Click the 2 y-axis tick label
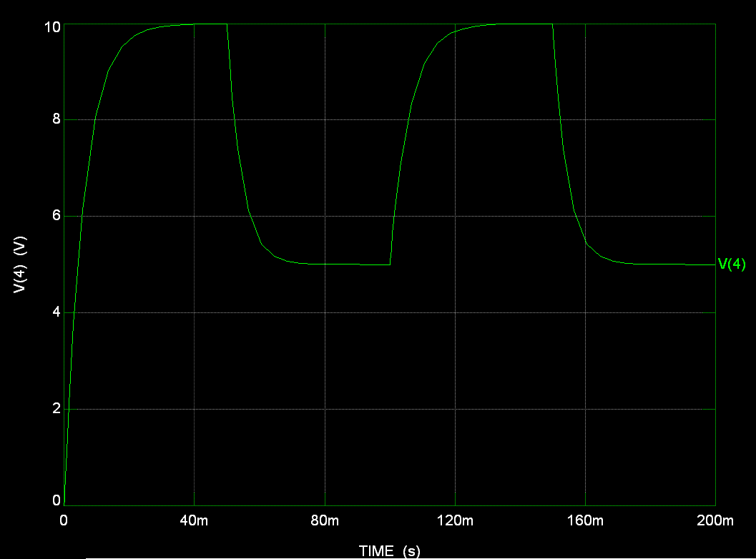The height and width of the screenshot is (559, 756). pos(57,409)
